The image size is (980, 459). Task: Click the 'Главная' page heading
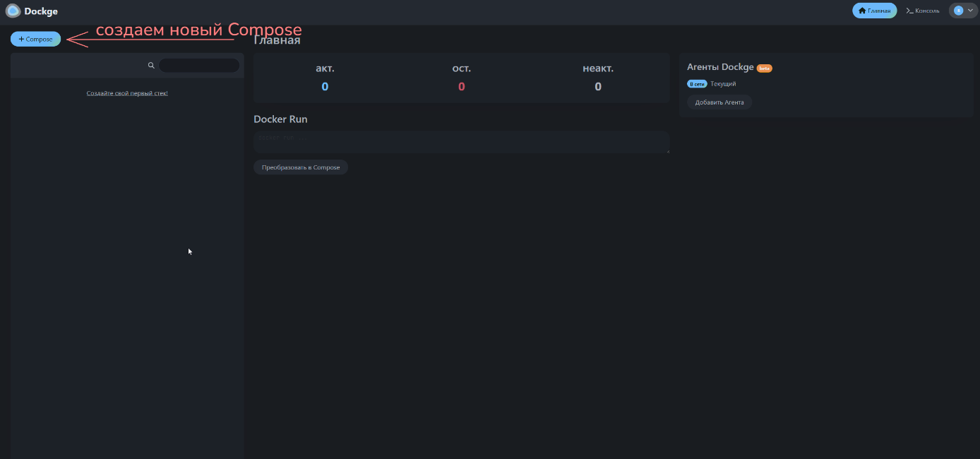click(x=277, y=40)
